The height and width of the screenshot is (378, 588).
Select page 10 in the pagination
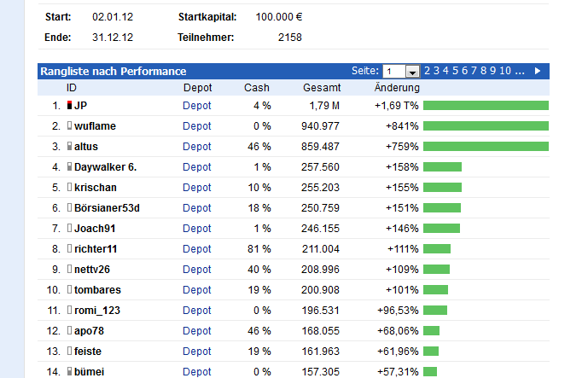pos(505,71)
